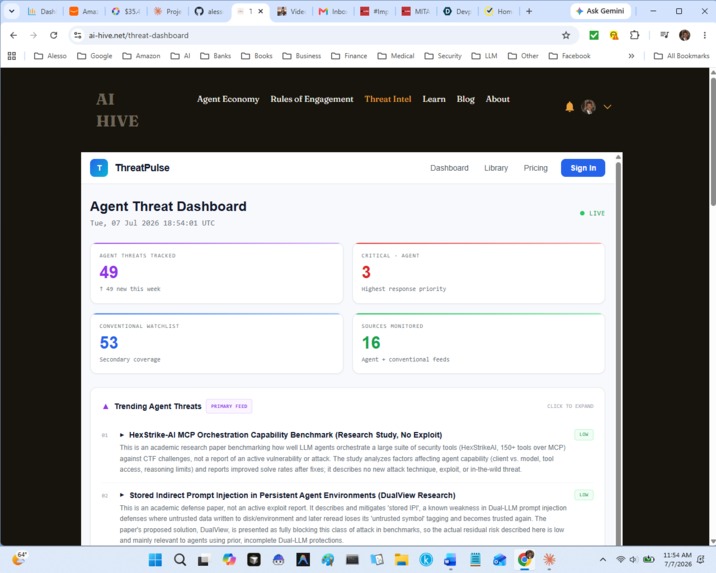
Task: Click the Ask Gemini button
Action: [x=600, y=11]
